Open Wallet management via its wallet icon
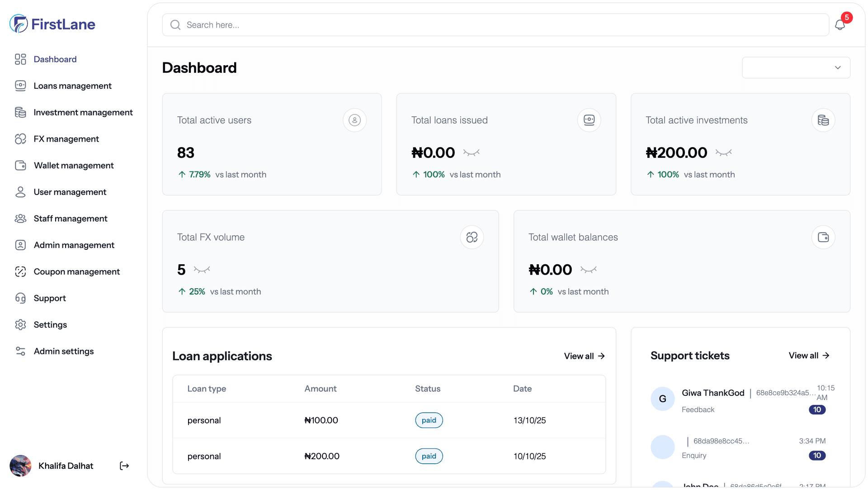This screenshot has height=490, width=868. [x=21, y=165]
